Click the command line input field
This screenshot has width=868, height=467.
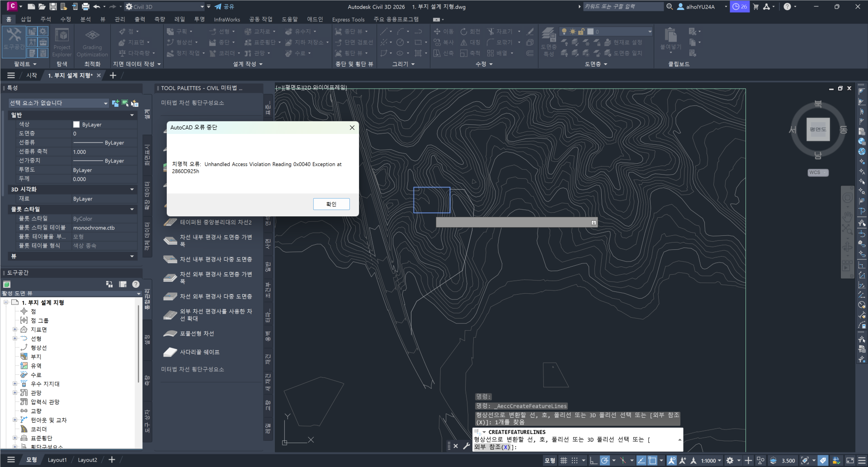tap(588, 447)
